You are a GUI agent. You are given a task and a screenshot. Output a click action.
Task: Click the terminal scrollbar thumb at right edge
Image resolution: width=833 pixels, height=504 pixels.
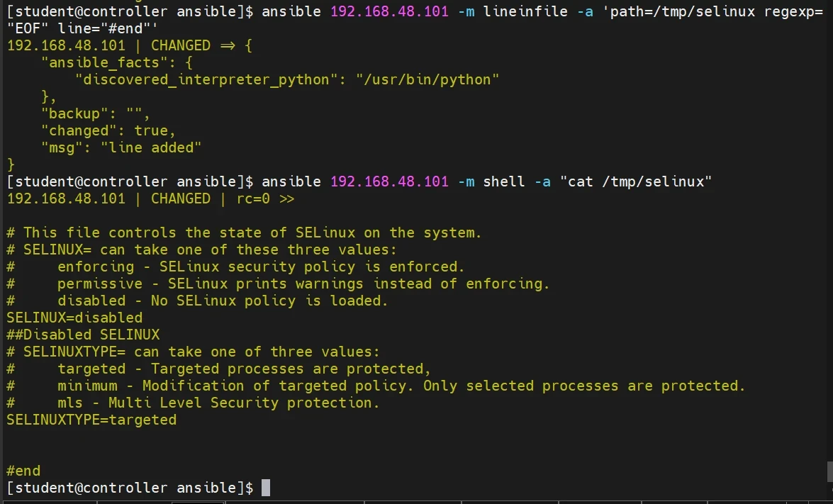tap(829, 471)
